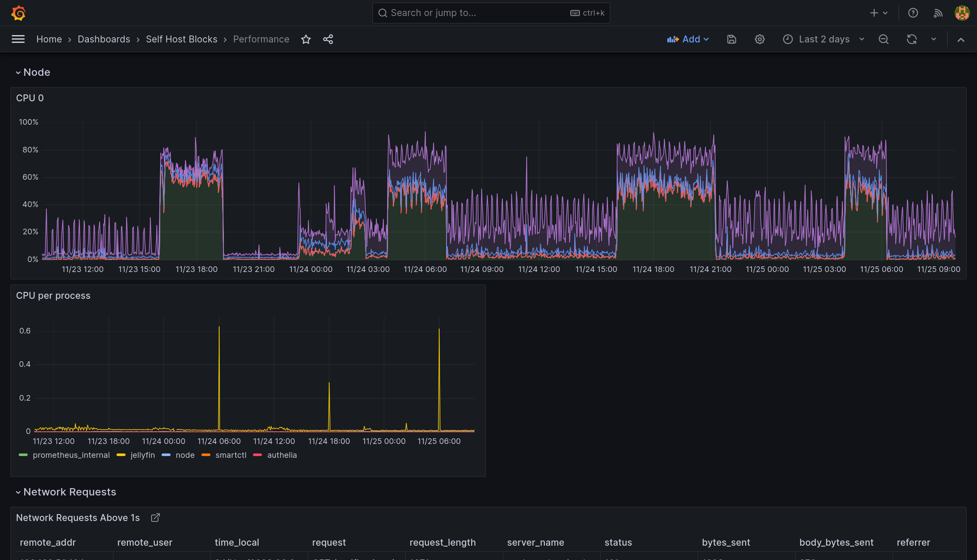Open the Add panel menu
This screenshot has width=977, height=560.
(689, 39)
